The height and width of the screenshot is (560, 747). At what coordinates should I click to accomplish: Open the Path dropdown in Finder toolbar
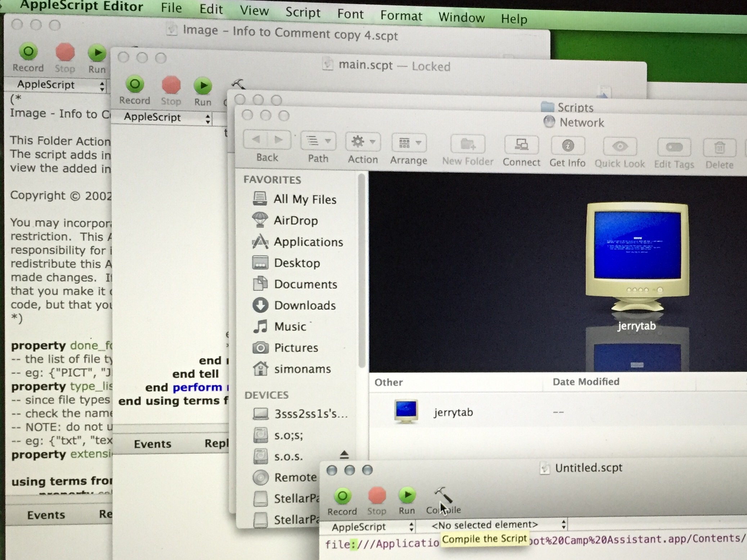coord(318,141)
